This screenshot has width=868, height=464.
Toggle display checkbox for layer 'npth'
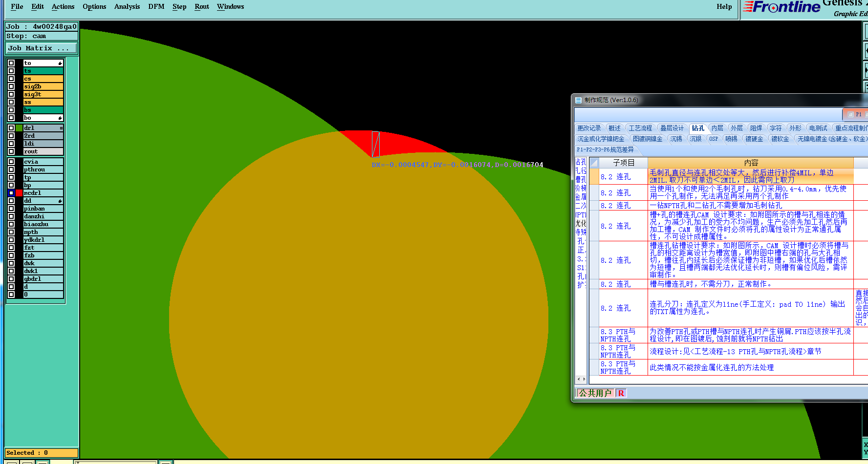pos(11,232)
